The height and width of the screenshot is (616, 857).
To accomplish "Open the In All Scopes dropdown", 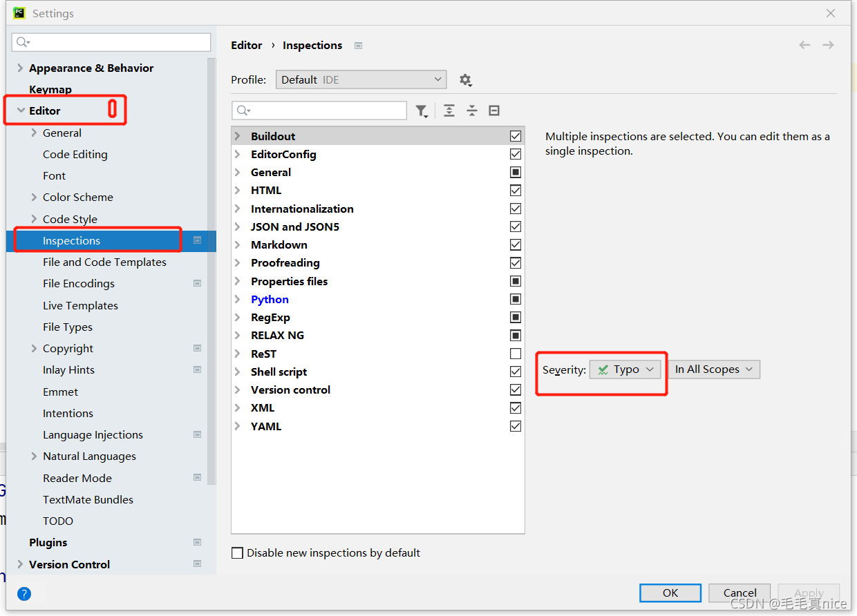I will click(x=714, y=369).
